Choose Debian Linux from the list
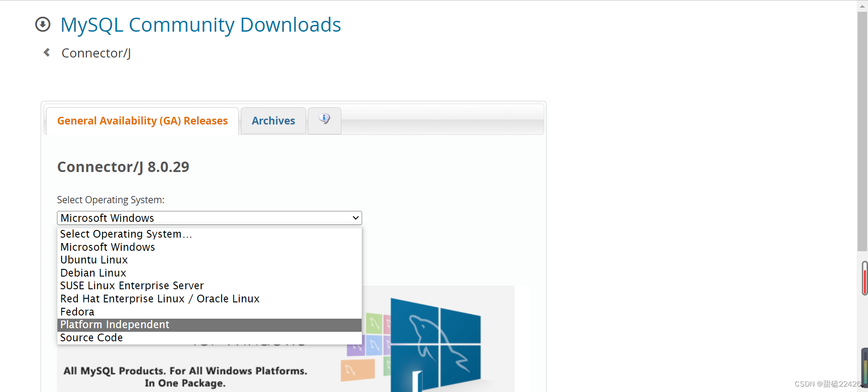 click(209, 273)
